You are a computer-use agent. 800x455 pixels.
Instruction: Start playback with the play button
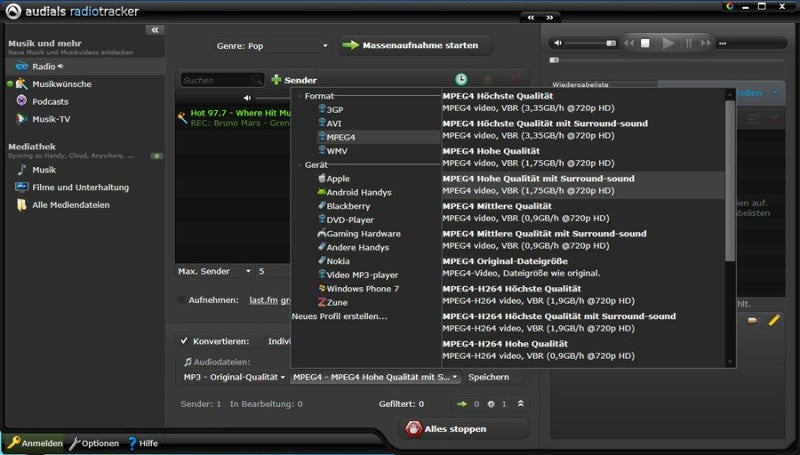pyautogui.click(x=668, y=43)
